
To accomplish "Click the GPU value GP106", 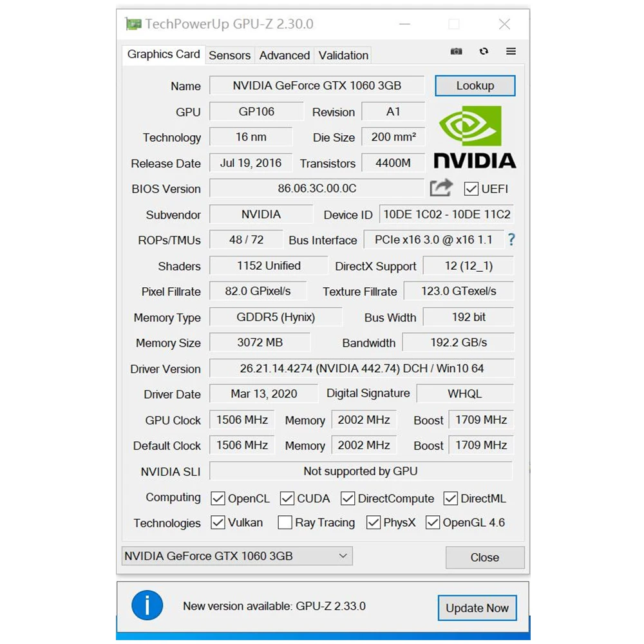I will point(256,111).
